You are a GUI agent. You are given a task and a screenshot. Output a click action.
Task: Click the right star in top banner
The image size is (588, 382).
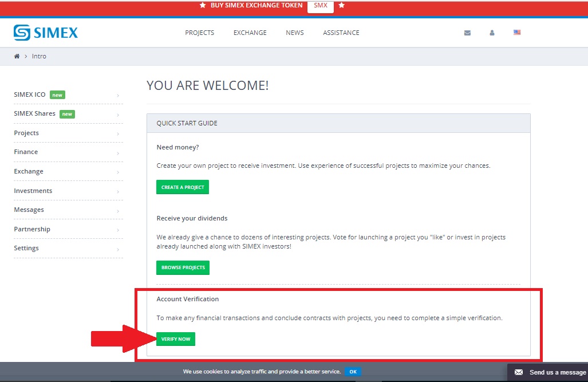(341, 5)
